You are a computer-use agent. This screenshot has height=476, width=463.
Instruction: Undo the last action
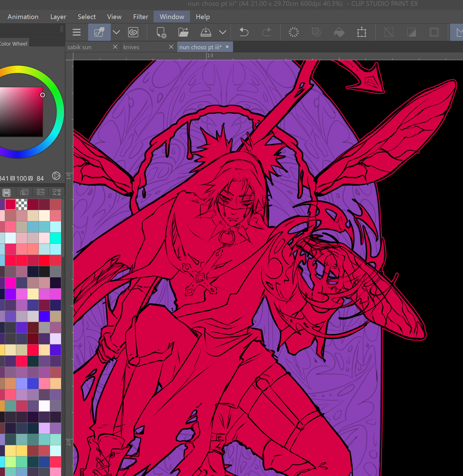pyautogui.click(x=244, y=32)
